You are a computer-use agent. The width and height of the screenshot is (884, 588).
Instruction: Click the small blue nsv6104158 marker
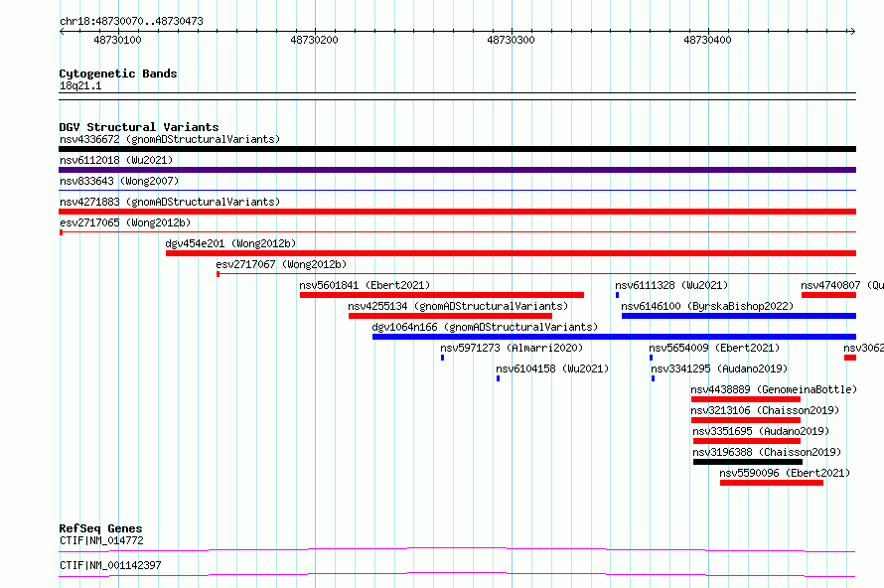click(x=498, y=378)
